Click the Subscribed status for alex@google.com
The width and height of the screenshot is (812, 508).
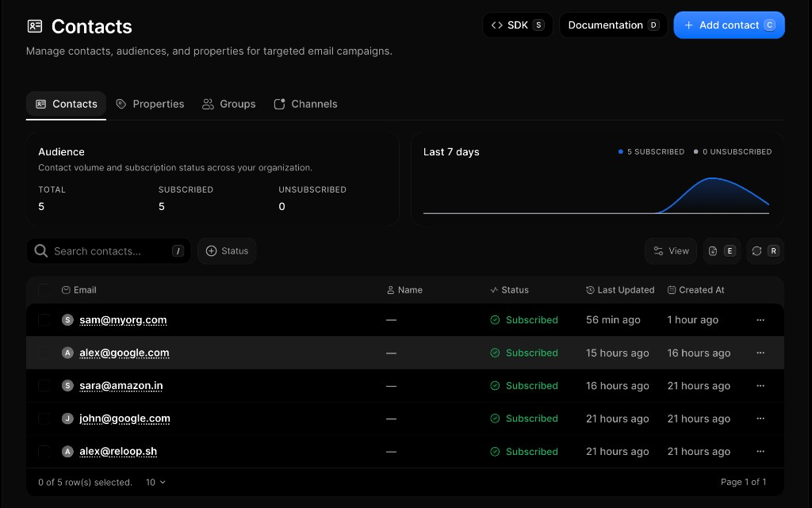[524, 353]
